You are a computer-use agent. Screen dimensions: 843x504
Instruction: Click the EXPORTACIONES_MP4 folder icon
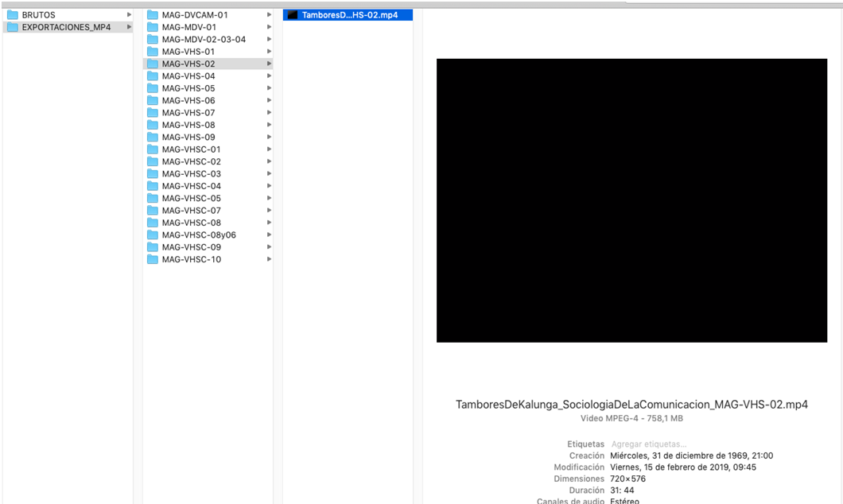[13, 27]
